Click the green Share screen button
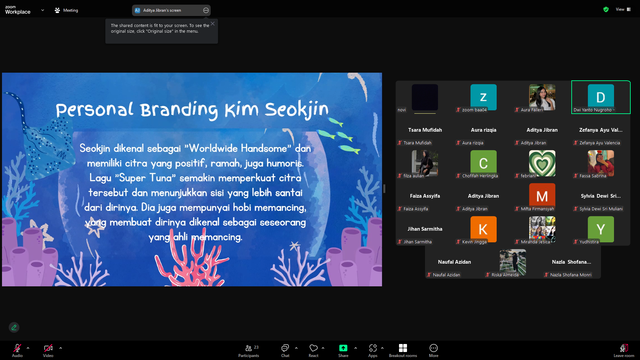Image resolution: width=640 pixels, height=360 pixels. pos(343,350)
